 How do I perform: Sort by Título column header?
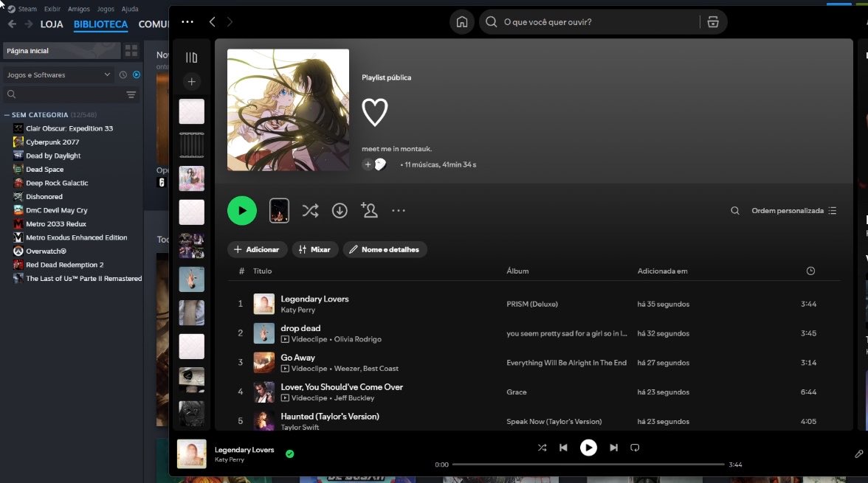(x=263, y=271)
